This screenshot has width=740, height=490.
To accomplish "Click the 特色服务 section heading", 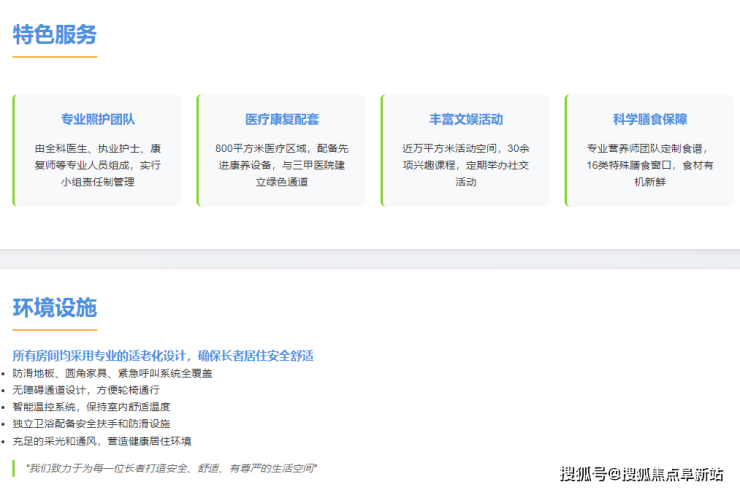I will [x=55, y=35].
